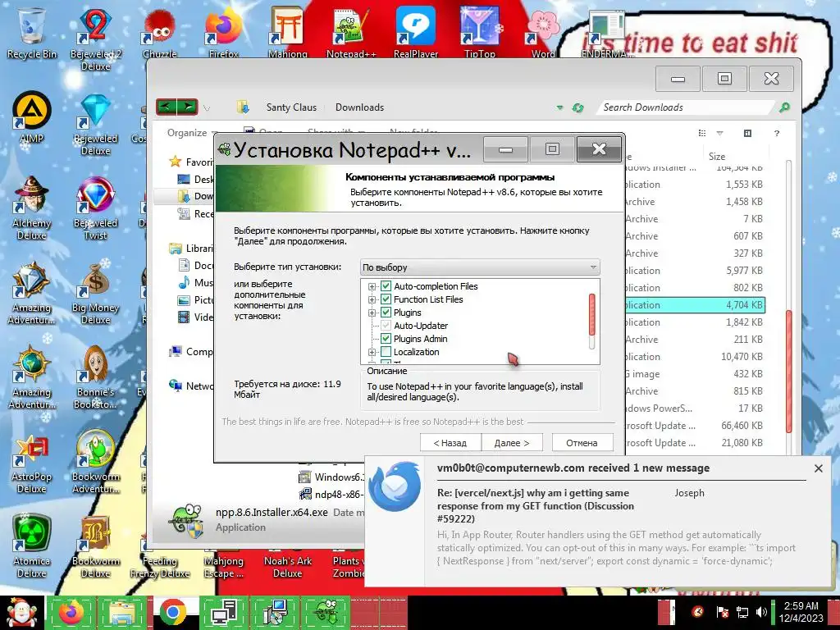Open the vercel/next.js email notification subject
The height and width of the screenshot is (630, 840).
[x=535, y=505]
